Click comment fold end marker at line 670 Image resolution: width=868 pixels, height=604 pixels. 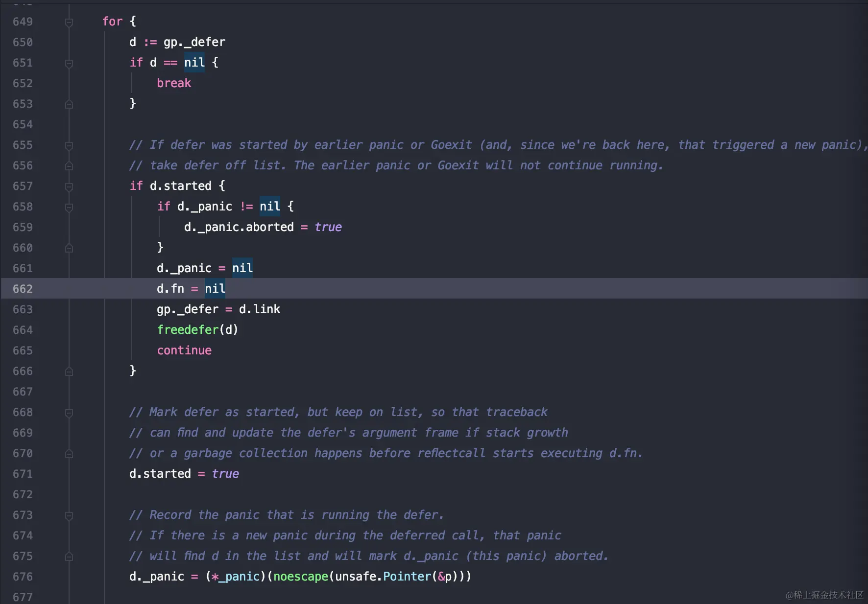(69, 454)
